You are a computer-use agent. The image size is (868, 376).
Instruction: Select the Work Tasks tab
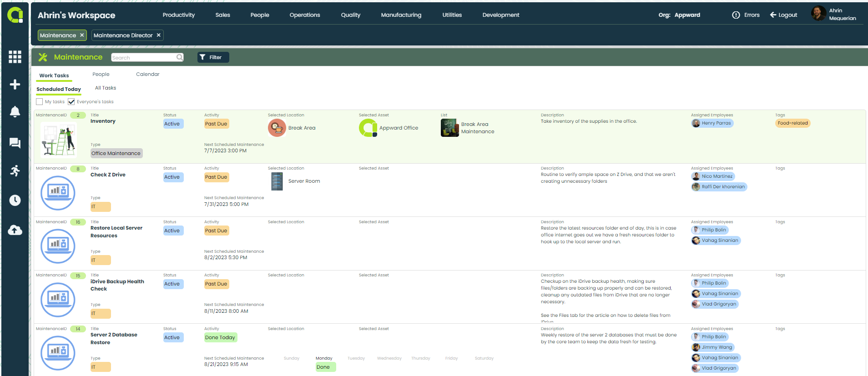point(54,75)
